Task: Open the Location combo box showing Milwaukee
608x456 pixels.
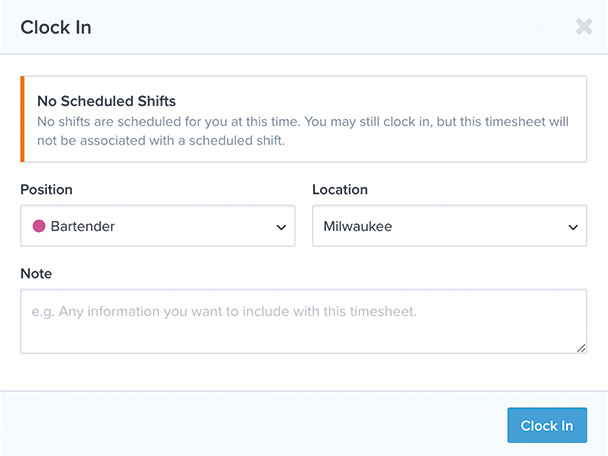Action: click(449, 226)
